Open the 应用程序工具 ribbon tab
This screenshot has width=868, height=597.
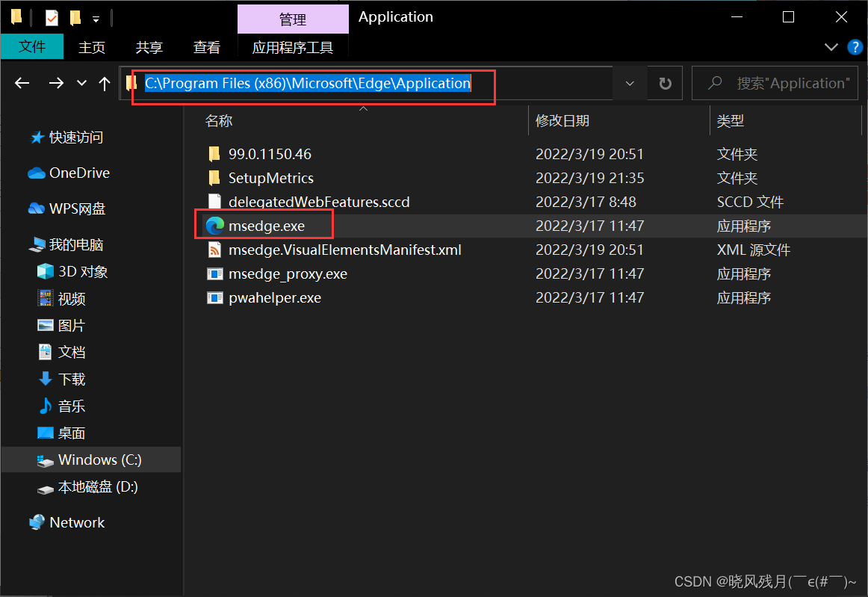coord(293,47)
